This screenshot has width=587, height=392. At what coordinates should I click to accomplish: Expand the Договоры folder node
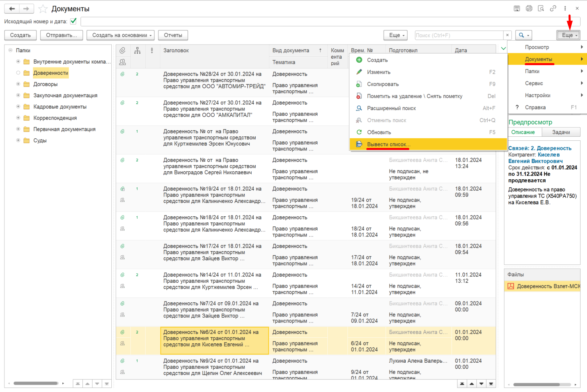[x=18, y=84]
